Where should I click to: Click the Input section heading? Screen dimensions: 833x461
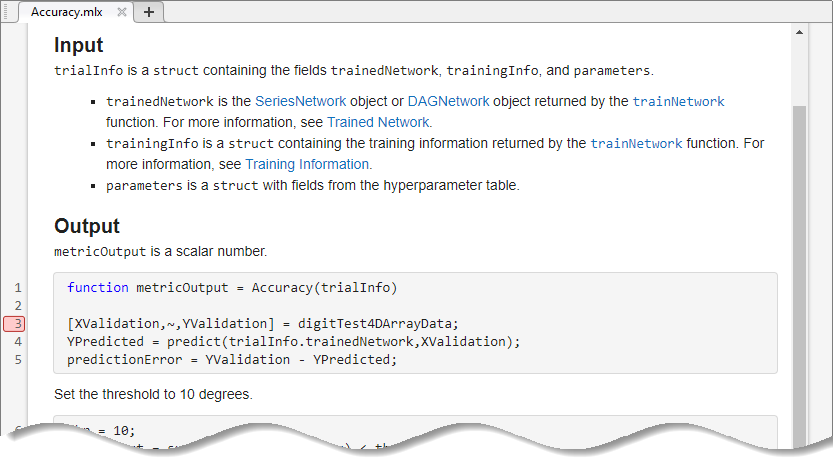(x=79, y=45)
